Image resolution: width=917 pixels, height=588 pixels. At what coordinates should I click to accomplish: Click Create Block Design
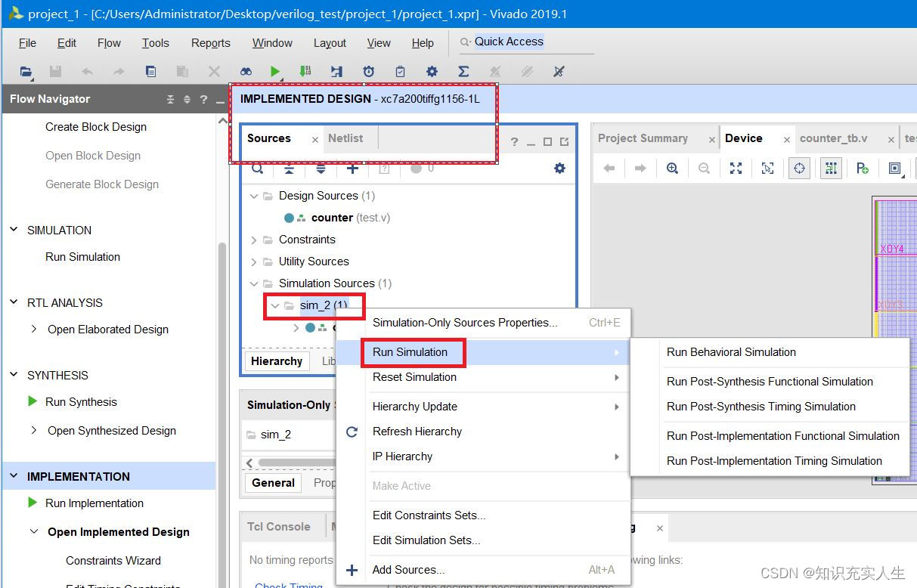[96, 126]
